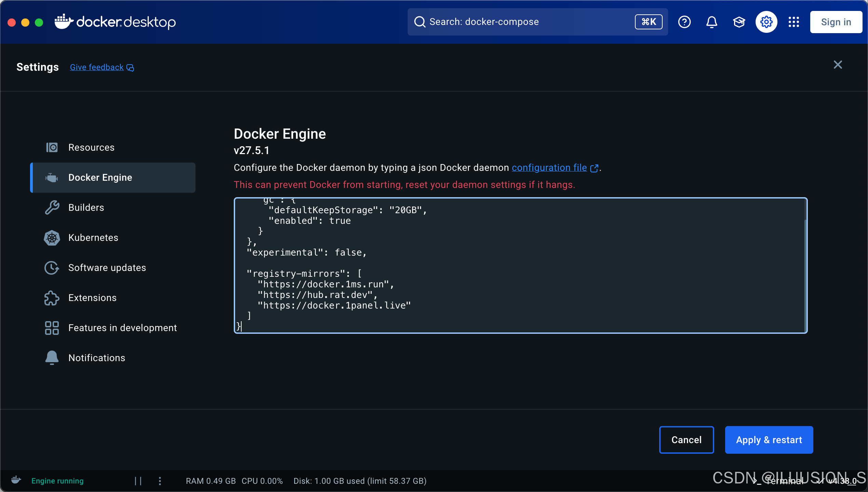The image size is (868, 492).
Task: Click the Software updates clock icon
Action: tap(52, 268)
